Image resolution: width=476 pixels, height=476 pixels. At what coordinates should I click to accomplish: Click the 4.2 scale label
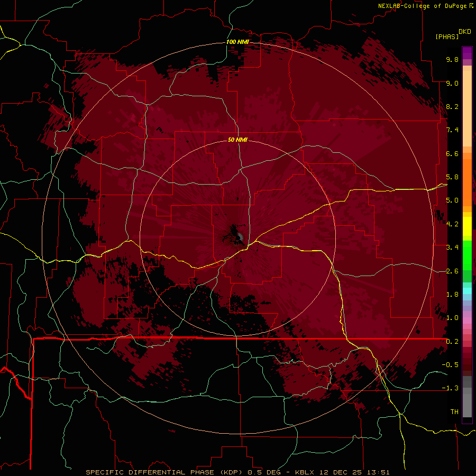tap(452, 224)
